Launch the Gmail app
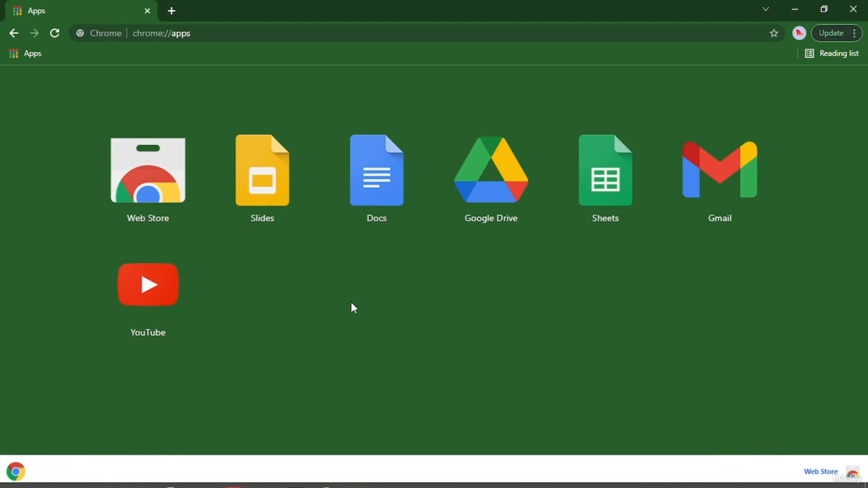 [x=719, y=170]
